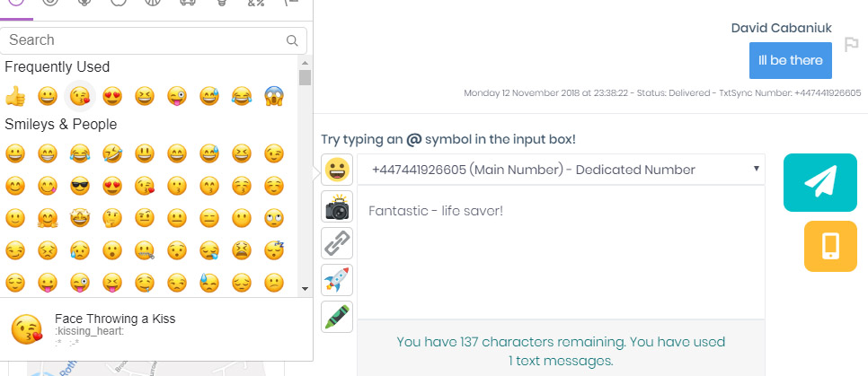Image resolution: width=868 pixels, height=376 pixels.
Task: Insert a link with the chain icon
Action: pyautogui.click(x=337, y=243)
